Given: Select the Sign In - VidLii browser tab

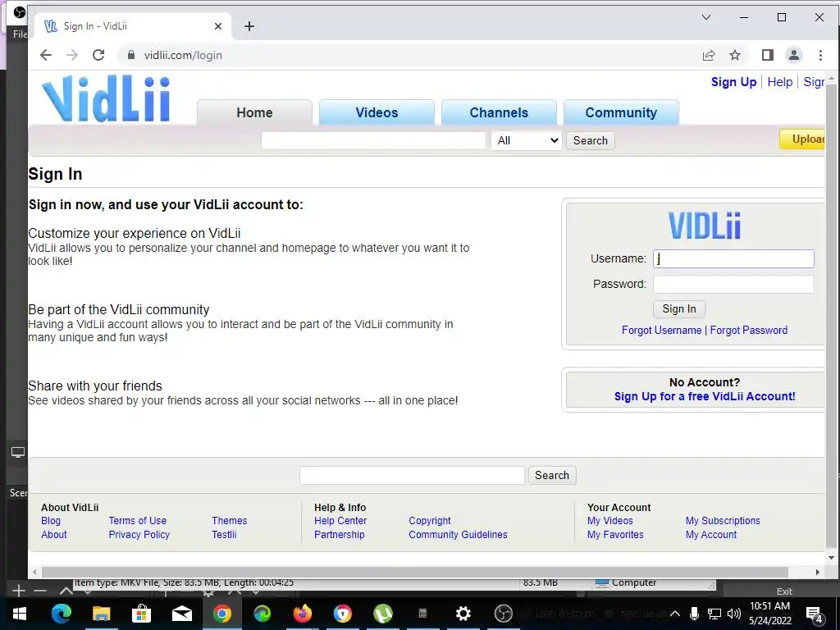Looking at the screenshot, I should pos(133,26).
